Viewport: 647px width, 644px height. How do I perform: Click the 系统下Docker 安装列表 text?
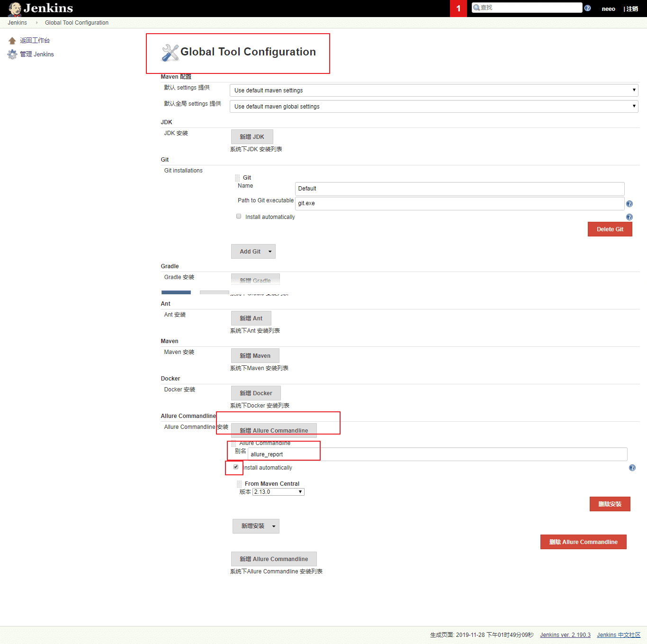click(260, 406)
